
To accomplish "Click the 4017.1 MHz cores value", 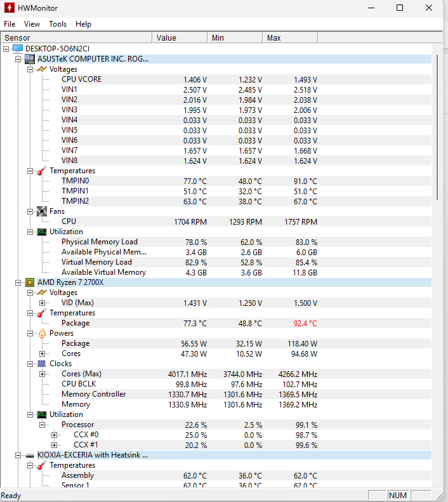I will click(x=188, y=374).
